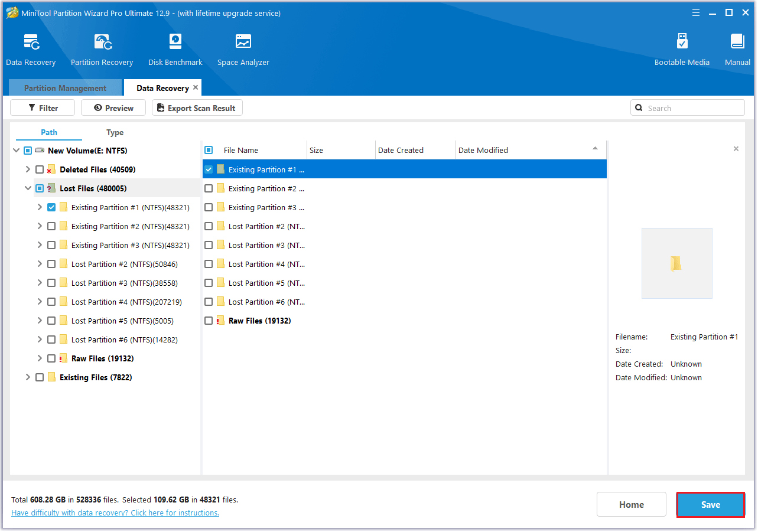Expand Existing Partition #3 in tree
Viewport: 758px width, 532px height.
click(x=40, y=245)
